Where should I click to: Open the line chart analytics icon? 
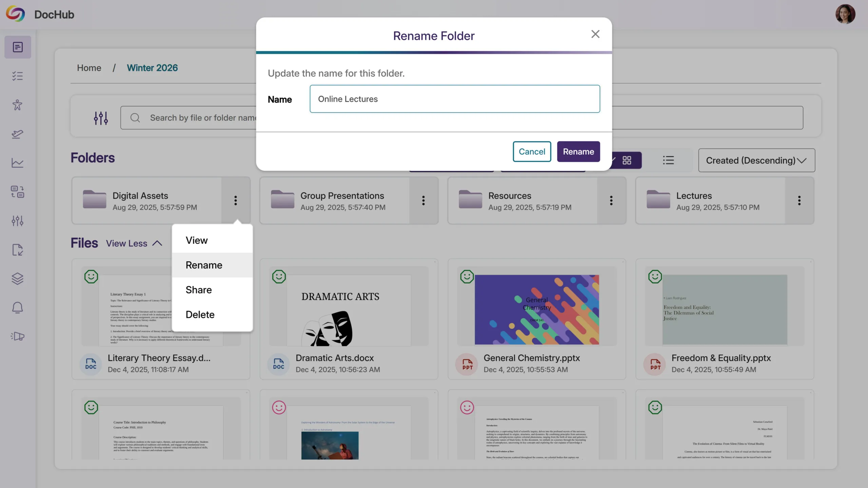point(18,163)
